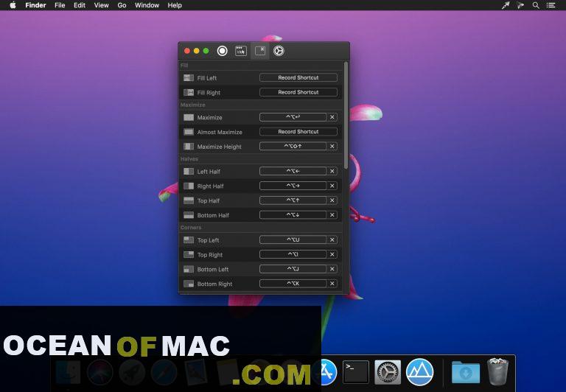The width and height of the screenshot is (566, 392).
Task: Edit the Bottom Left shortcut field
Action: click(293, 269)
